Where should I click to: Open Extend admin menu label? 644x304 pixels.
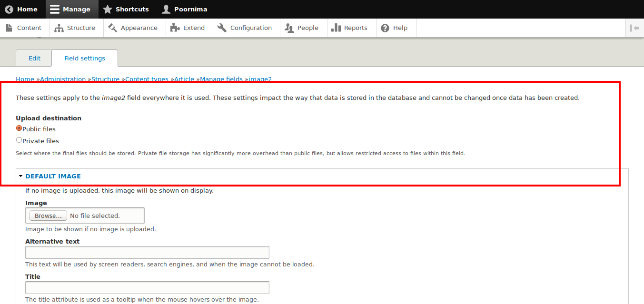click(x=194, y=28)
